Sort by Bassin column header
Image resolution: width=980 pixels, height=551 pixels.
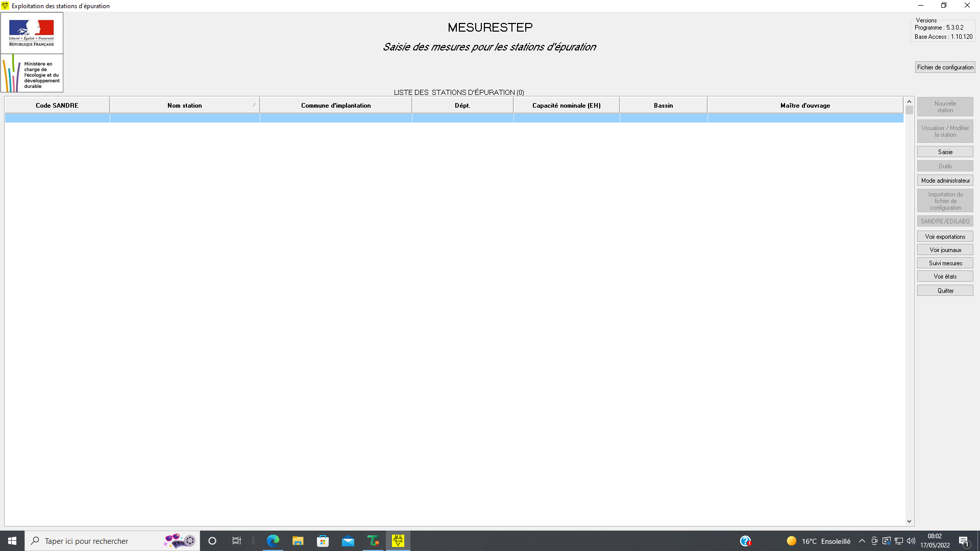click(664, 106)
